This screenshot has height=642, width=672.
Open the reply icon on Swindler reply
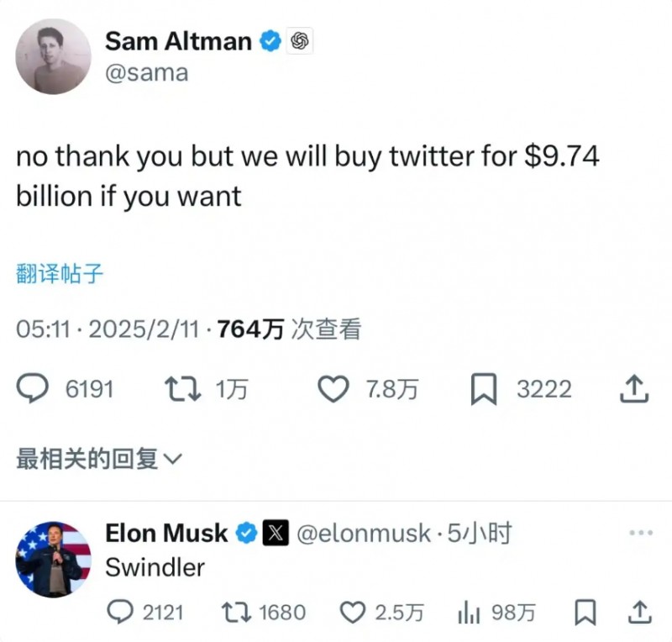coord(121,612)
